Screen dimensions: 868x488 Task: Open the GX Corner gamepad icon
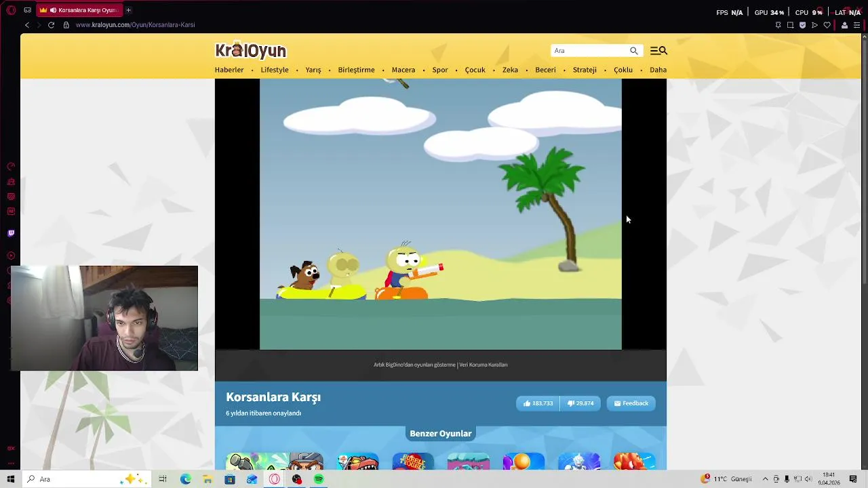(x=27, y=10)
